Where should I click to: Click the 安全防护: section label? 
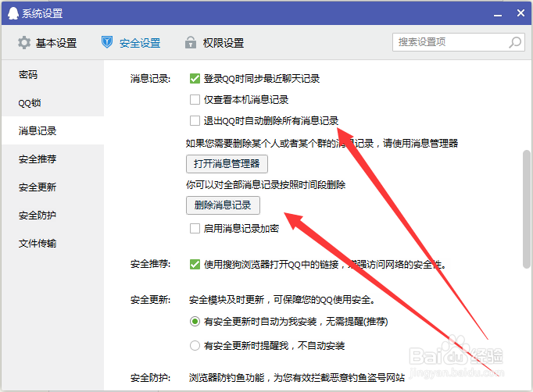click(150, 378)
